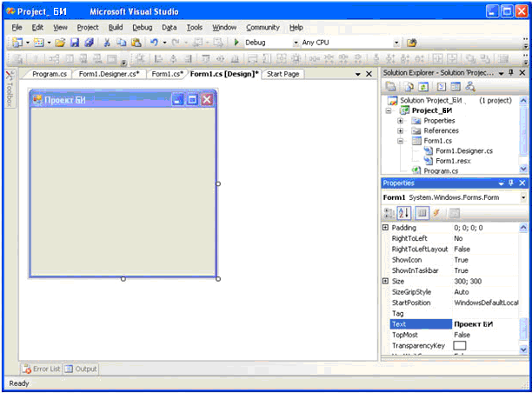Switch to the Start Page tab
The image size is (532, 393).
click(283, 74)
